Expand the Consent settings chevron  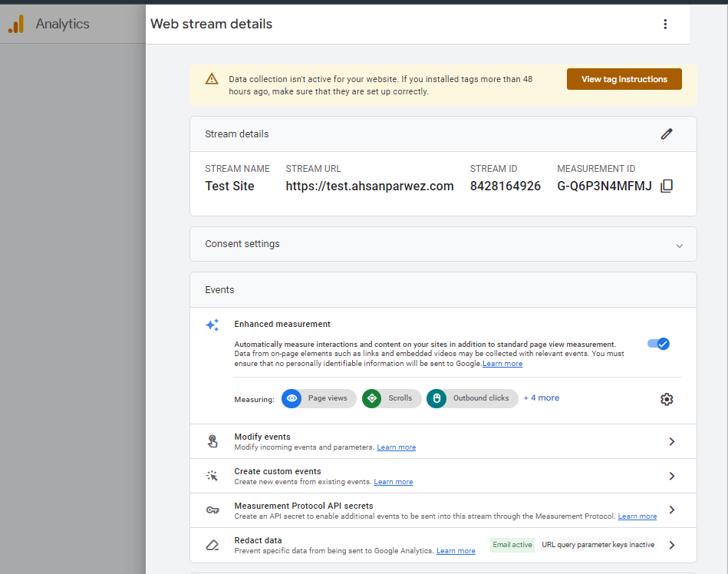click(679, 246)
